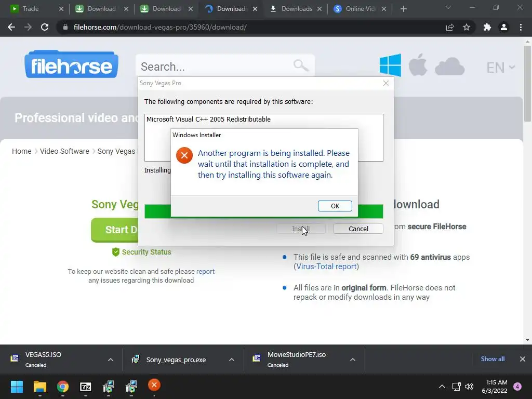The image size is (532, 399).
Task: Go forward in browser history
Action: coord(28,27)
